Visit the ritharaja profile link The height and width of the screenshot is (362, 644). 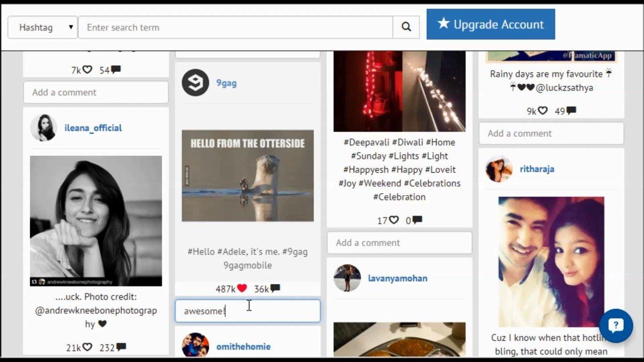(x=537, y=169)
